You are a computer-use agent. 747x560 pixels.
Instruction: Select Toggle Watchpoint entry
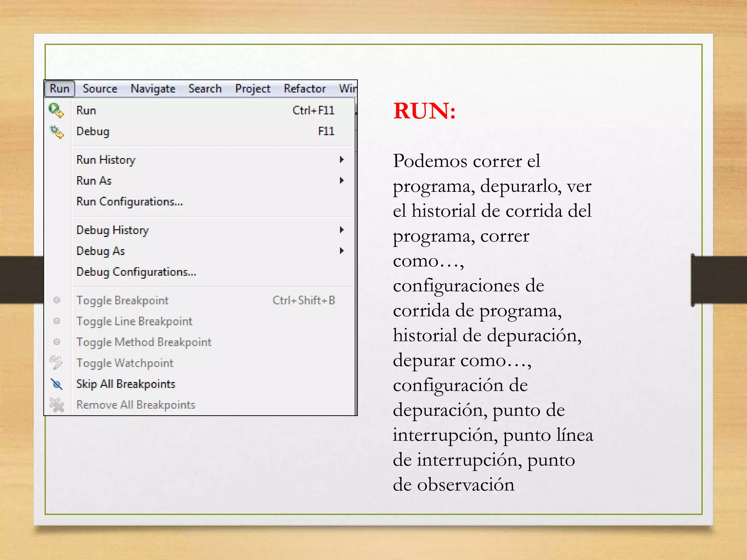(199, 363)
